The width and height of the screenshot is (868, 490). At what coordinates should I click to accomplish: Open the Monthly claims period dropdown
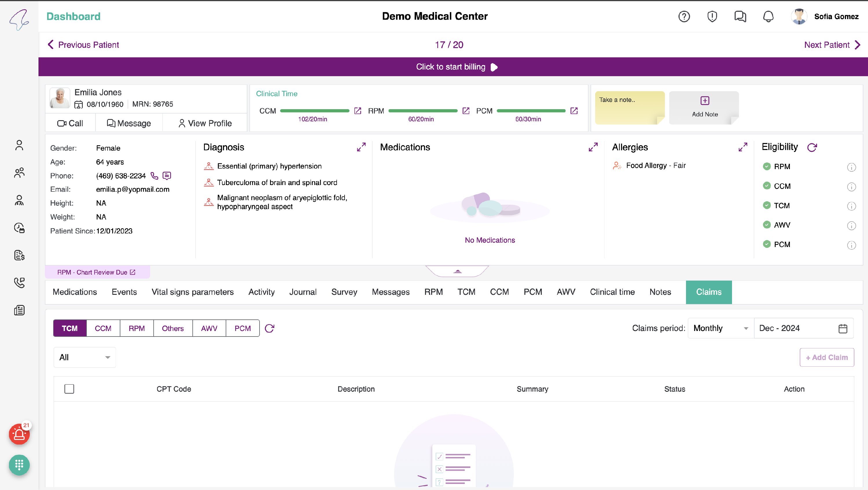(x=720, y=328)
